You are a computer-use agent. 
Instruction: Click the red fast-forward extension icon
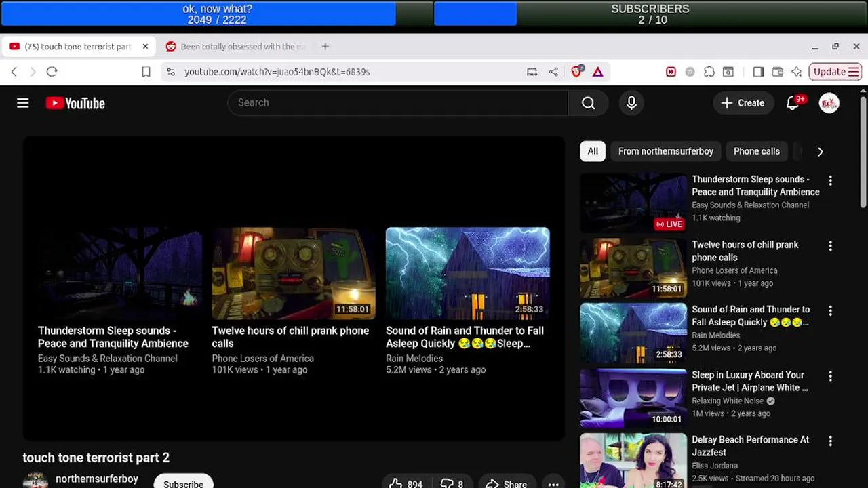(x=671, y=72)
